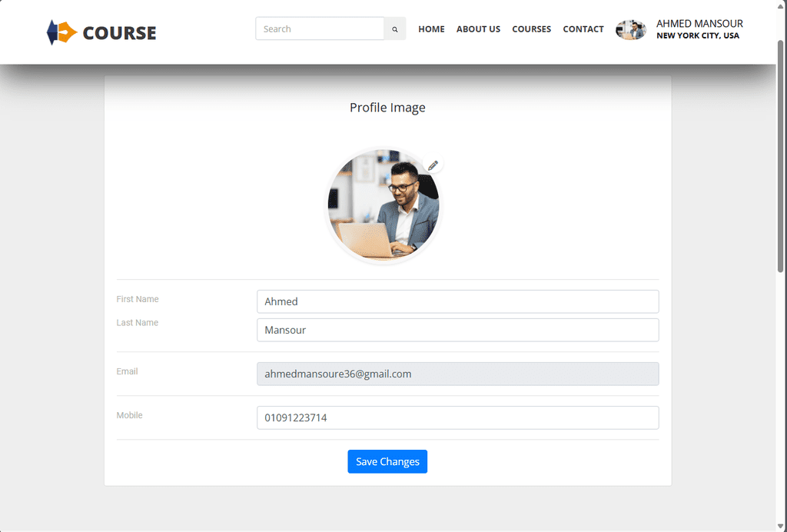Click the COURSE logo icon

pyautogui.click(x=61, y=32)
